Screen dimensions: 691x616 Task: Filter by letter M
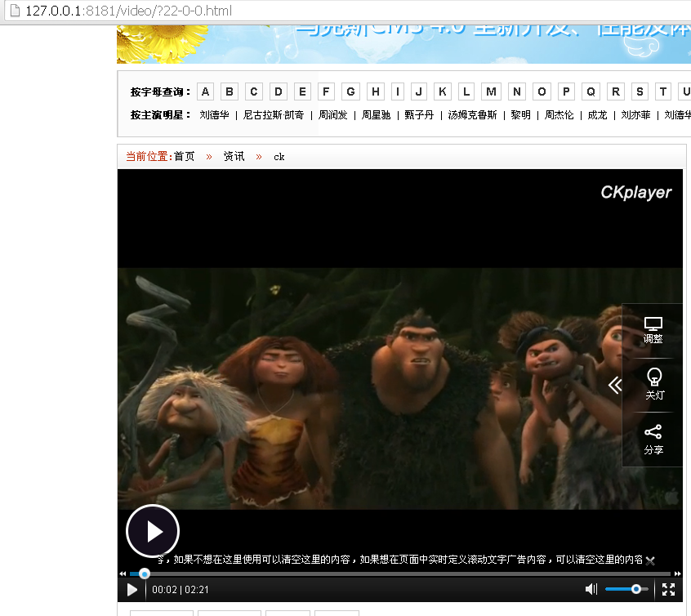pos(492,92)
